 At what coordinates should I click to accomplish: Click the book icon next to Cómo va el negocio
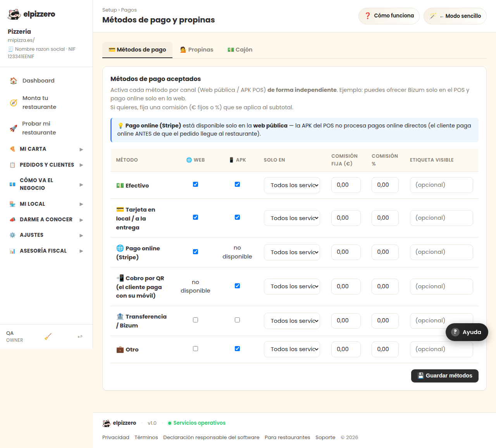tap(12, 184)
